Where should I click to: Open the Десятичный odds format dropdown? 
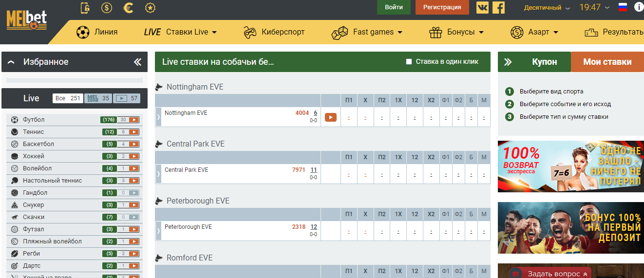(x=547, y=7)
